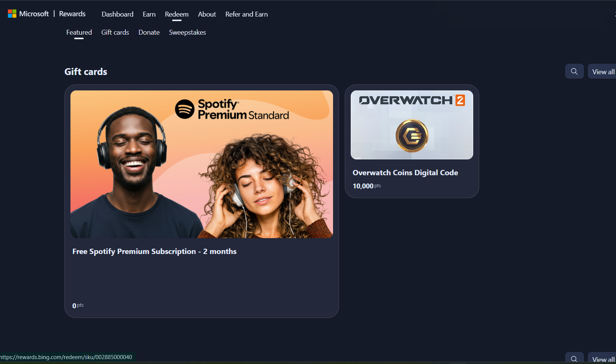
Task: Open the Dashboard tab
Action: [118, 14]
